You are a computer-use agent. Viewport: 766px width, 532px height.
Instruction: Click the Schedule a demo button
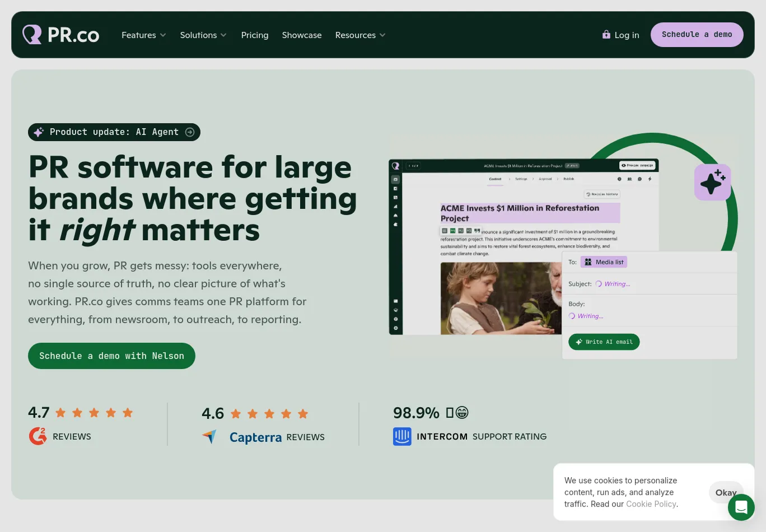tap(697, 35)
